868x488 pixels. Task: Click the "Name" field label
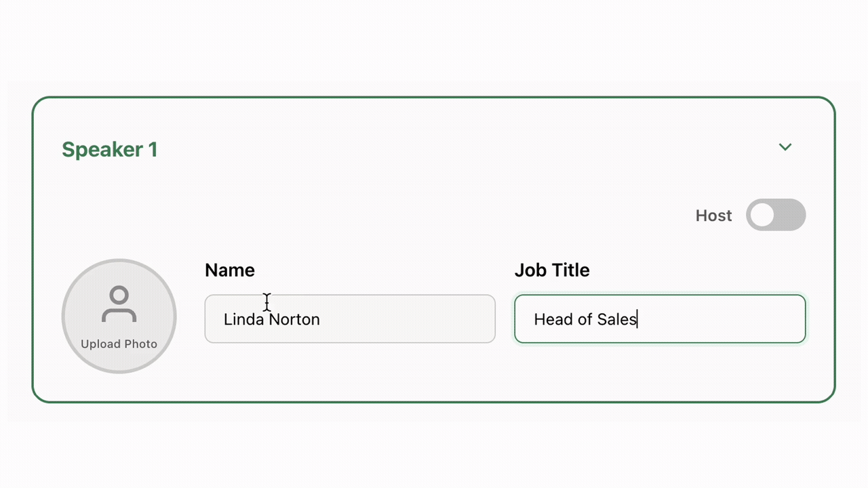click(x=230, y=270)
